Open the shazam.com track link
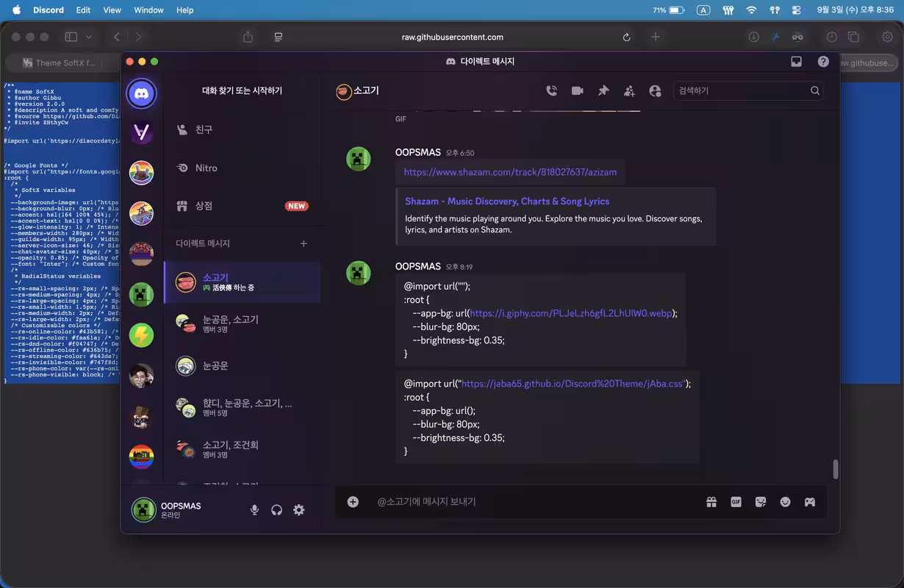Screen dimensions: 904x588 tap(510, 172)
